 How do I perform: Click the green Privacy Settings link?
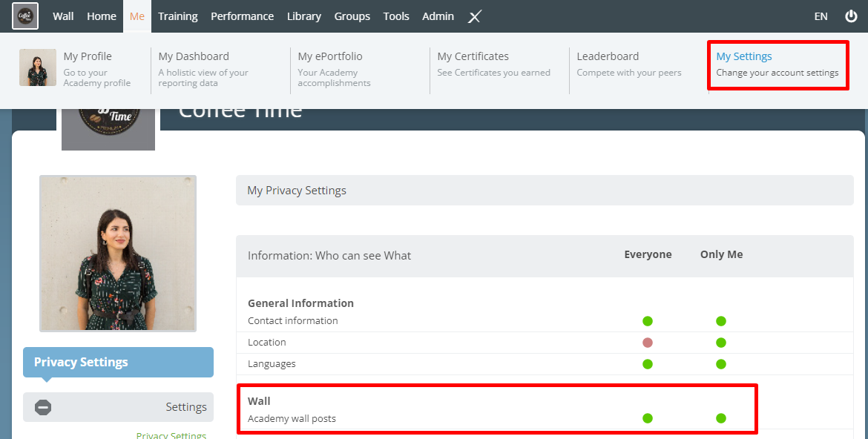[x=171, y=435]
